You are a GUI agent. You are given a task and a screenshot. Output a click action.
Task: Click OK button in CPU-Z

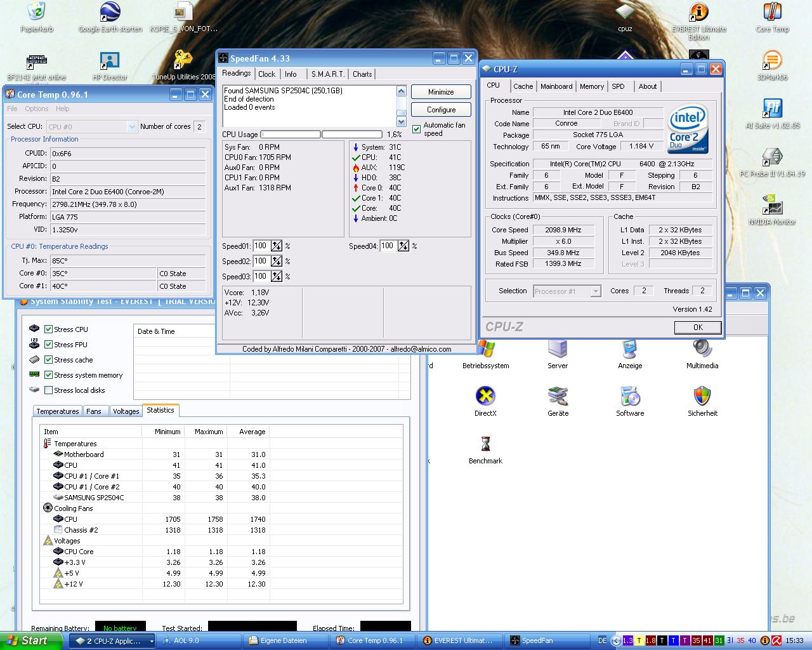(698, 328)
